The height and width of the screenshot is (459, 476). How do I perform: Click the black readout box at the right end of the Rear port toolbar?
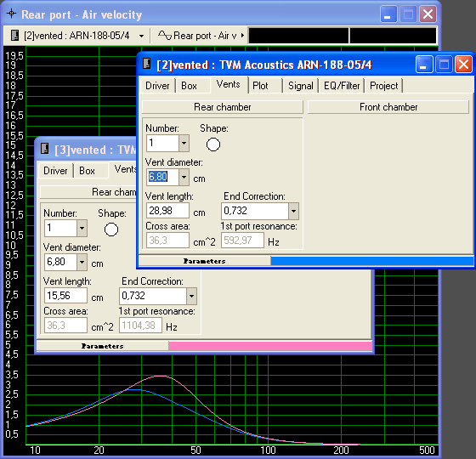click(393, 36)
